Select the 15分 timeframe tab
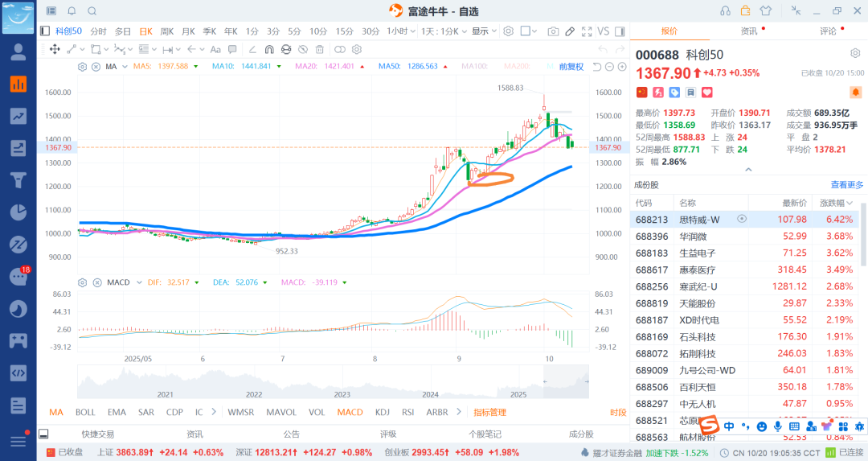 tap(344, 31)
